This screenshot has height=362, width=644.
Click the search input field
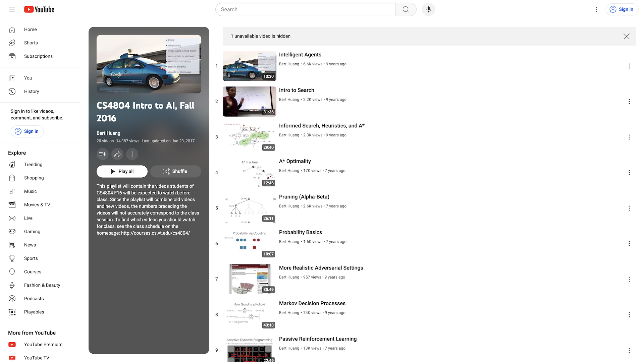coord(305,9)
